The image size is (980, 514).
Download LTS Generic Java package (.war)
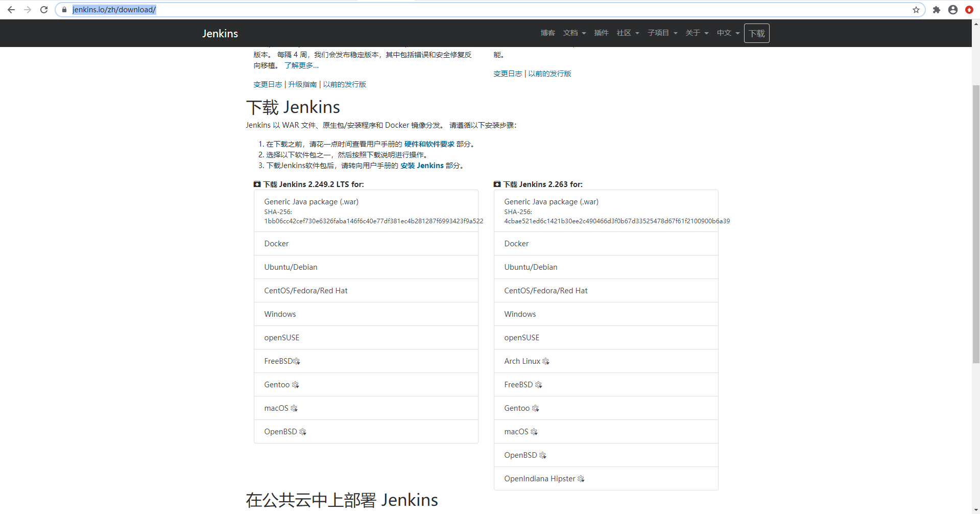click(366, 211)
